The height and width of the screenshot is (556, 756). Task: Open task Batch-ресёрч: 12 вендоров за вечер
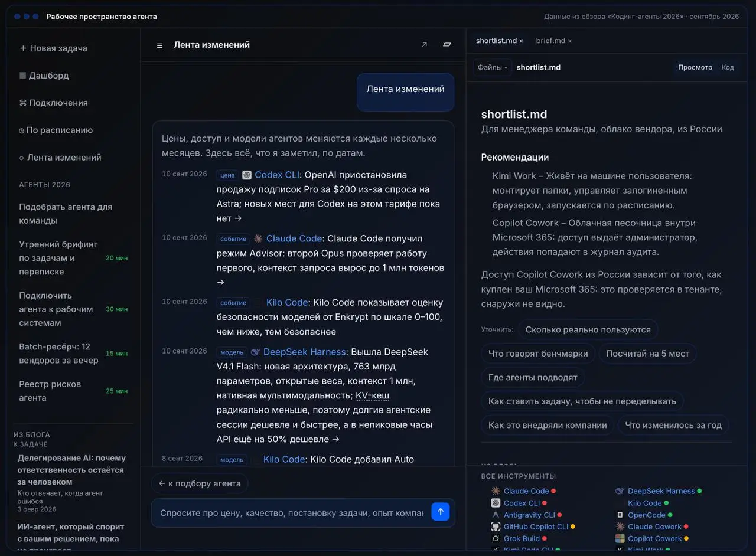coord(73,354)
